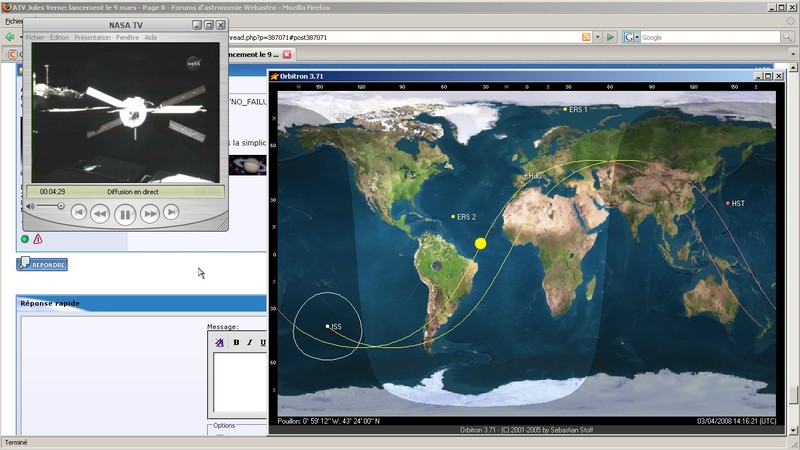Click the Saturn avatar thumbnail in forum
800x450 pixels.
[x=247, y=165]
